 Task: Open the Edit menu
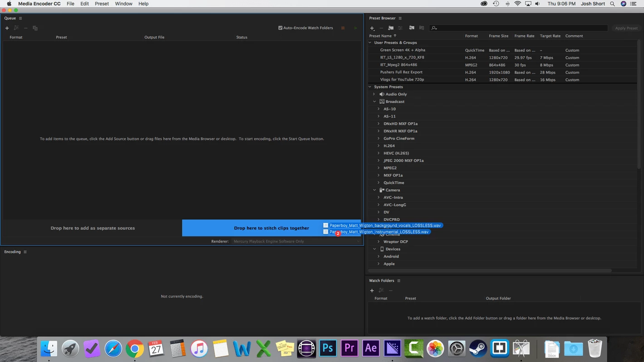click(x=85, y=4)
